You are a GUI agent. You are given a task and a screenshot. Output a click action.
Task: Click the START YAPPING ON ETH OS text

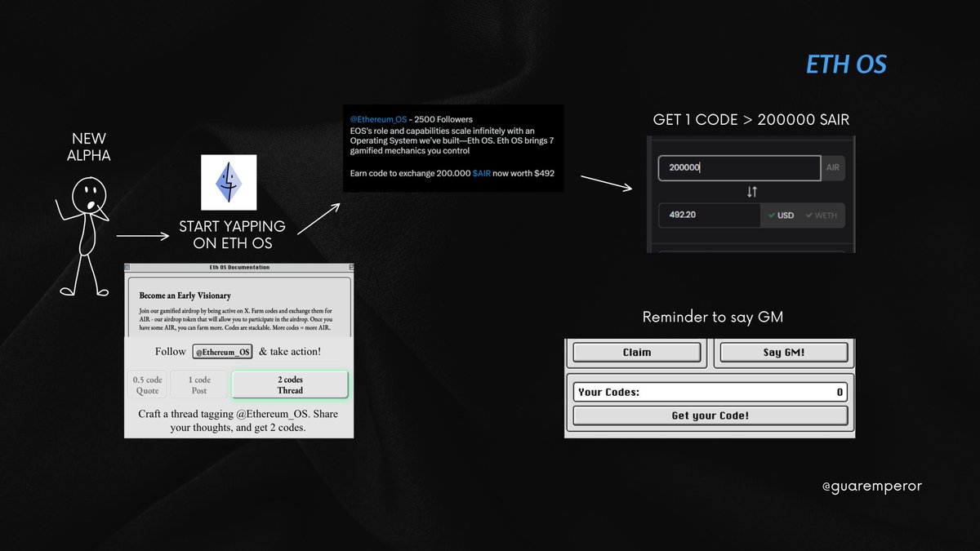click(x=233, y=234)
